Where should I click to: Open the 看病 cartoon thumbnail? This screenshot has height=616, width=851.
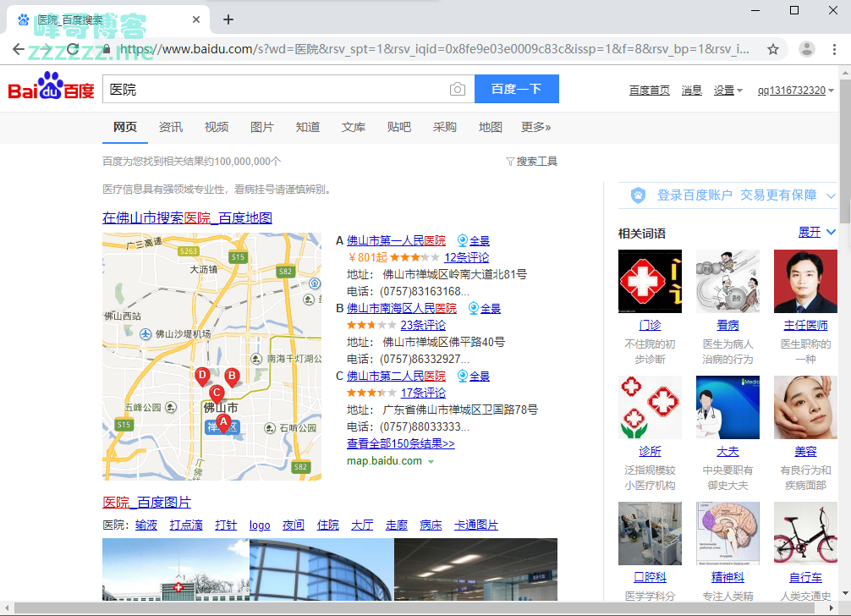coord(727,281)
